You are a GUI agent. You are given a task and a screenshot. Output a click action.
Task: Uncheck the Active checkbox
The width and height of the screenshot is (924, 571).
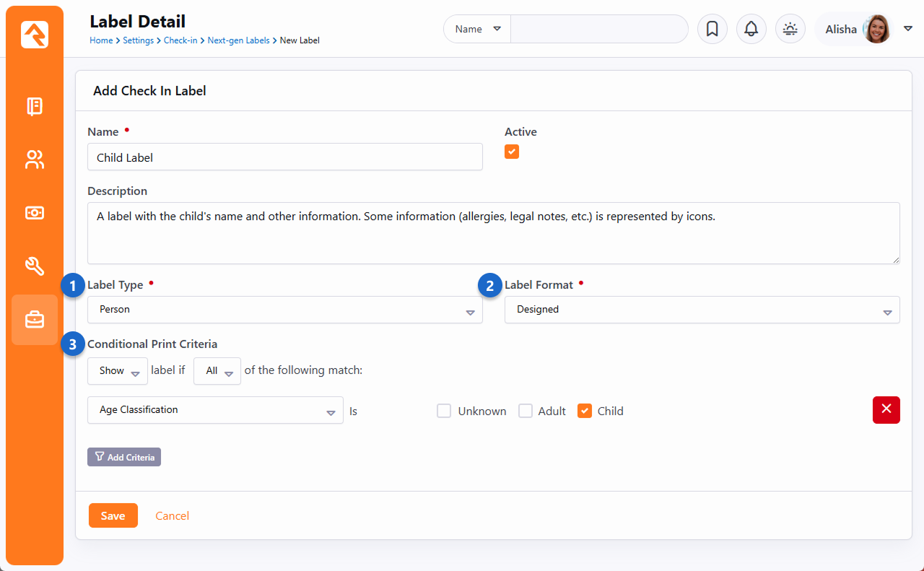[512, 152]
